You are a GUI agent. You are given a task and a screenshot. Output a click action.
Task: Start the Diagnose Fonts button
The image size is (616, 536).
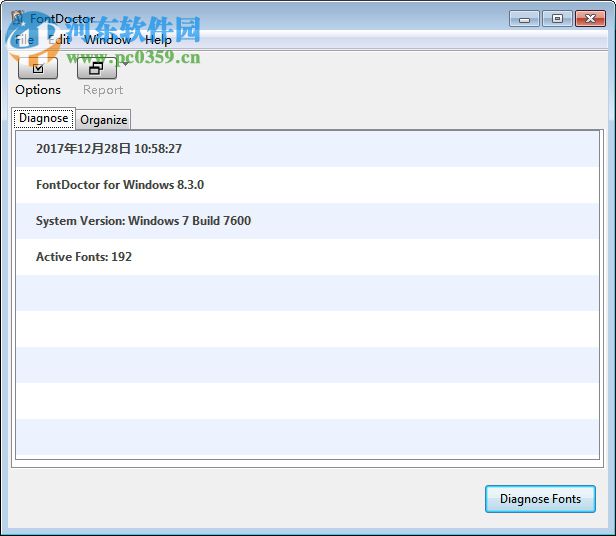point(540,499)
